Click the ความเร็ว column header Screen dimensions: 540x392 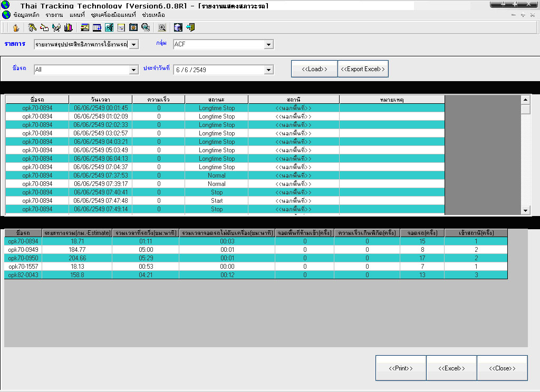click(x=158, y=100)
